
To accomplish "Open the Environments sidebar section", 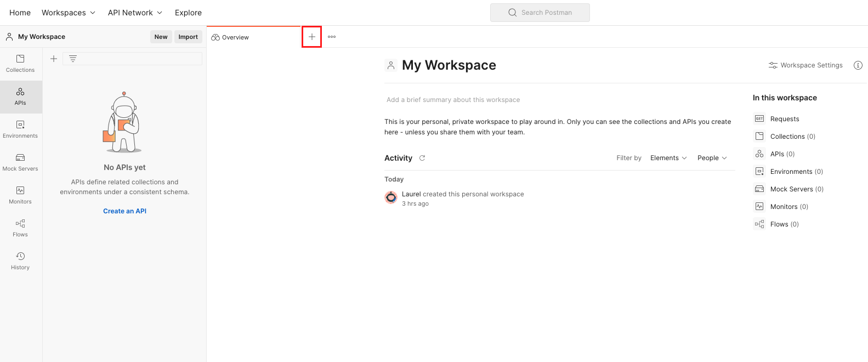I will coord(20,129).
